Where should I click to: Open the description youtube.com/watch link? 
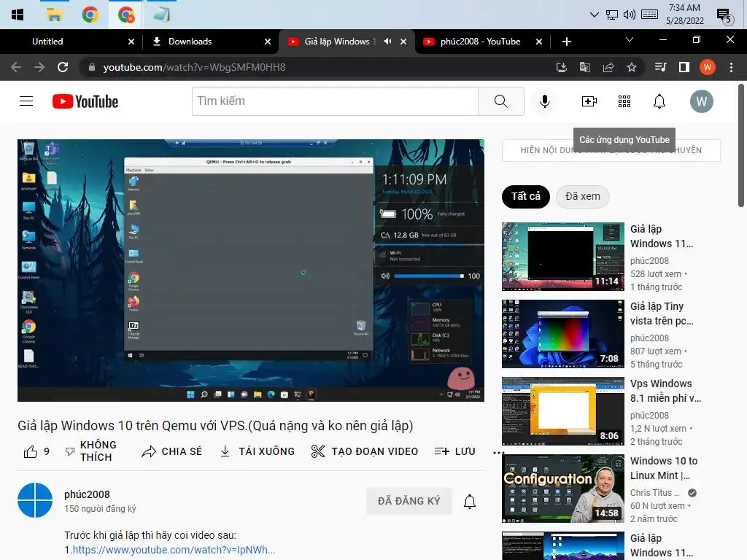click(174, 550)
